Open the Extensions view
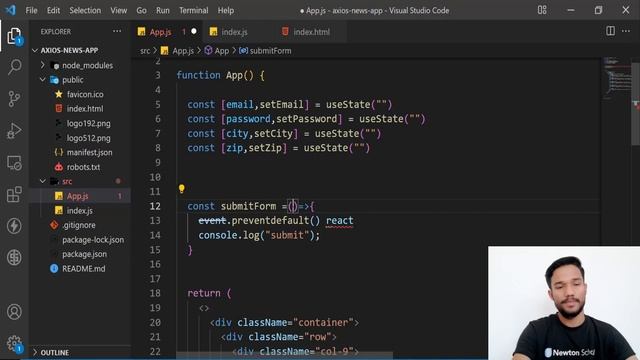640x360 pixels. point(14,194)
